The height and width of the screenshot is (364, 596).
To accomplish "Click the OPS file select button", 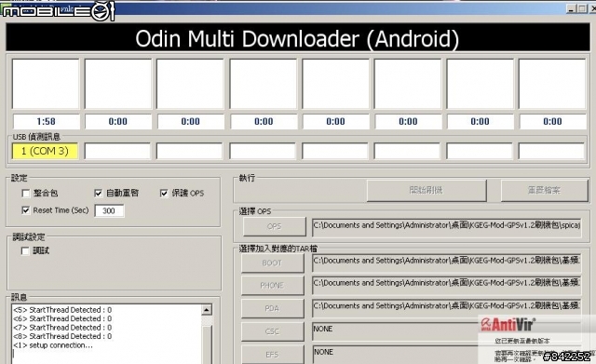I will (274, 226).
